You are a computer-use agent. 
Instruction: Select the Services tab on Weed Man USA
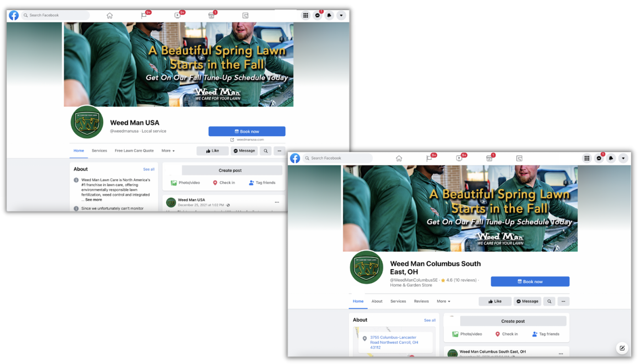99,151
